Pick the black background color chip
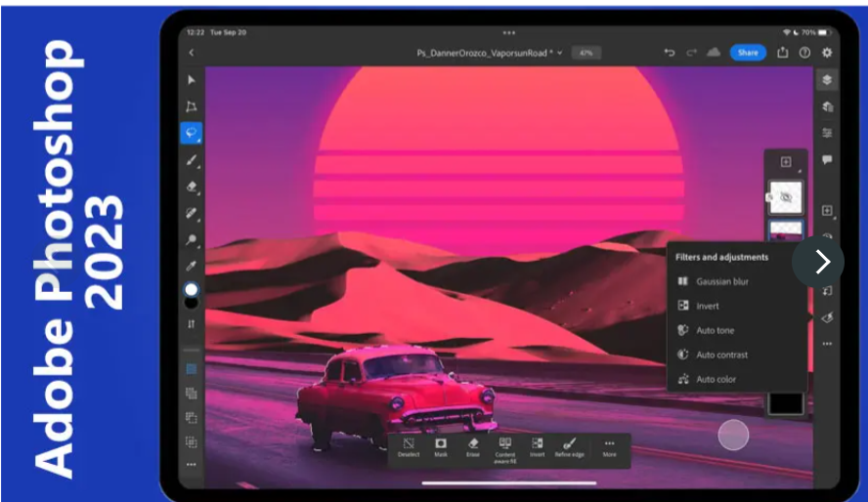 pyautogui.click(x=191, y=303)
